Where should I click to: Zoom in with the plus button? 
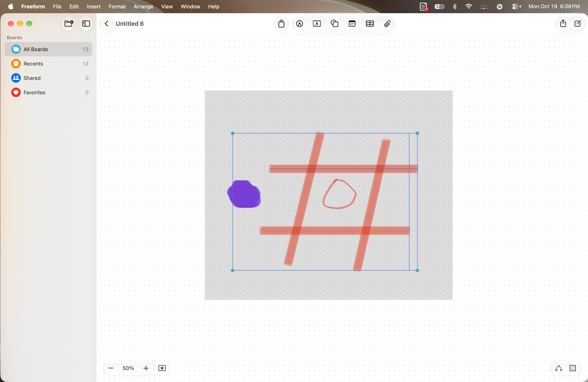tap(146, 368)
